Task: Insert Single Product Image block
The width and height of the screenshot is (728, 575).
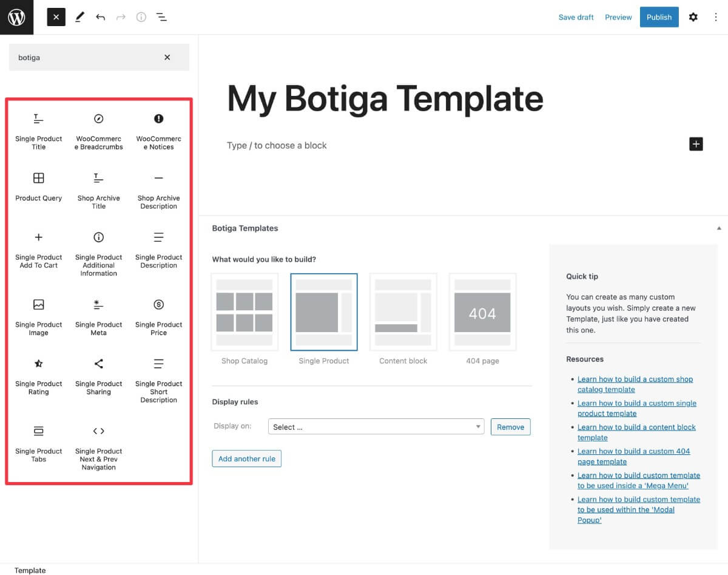Action: [39, 318]
